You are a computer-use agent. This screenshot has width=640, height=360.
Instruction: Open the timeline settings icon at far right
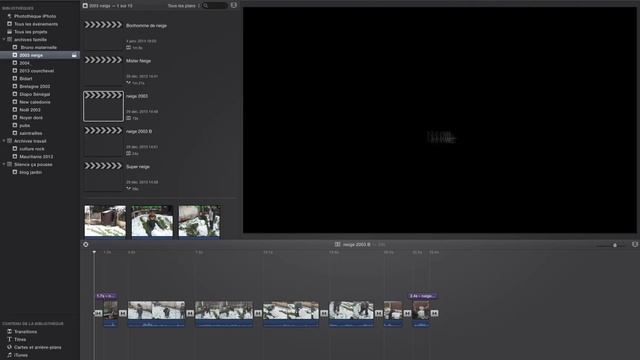(x=635, y=244)
